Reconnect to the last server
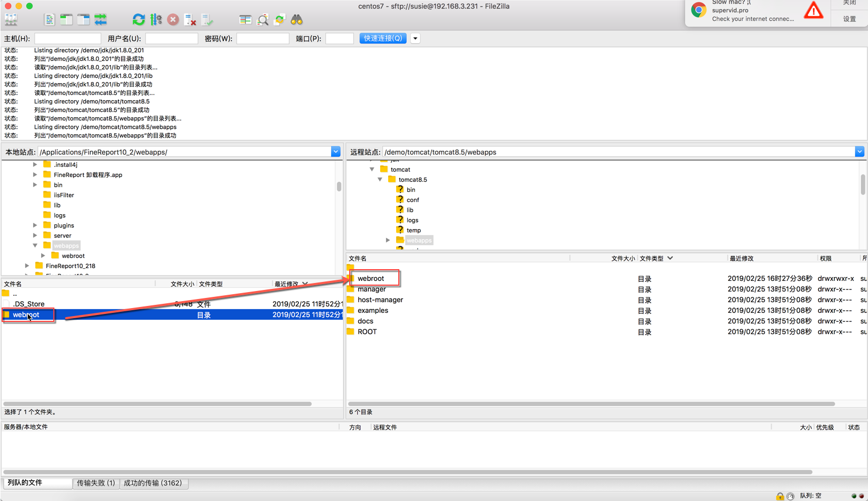 (207, 20)
